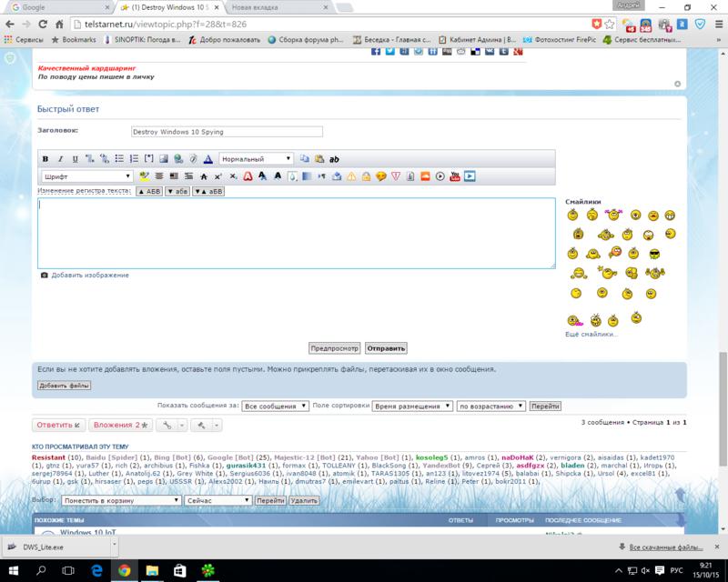The width and height of the screenshot is (728, 582).
Task: Open the 'Нормальный' font size dropdown
Action: tap(257, 158)
